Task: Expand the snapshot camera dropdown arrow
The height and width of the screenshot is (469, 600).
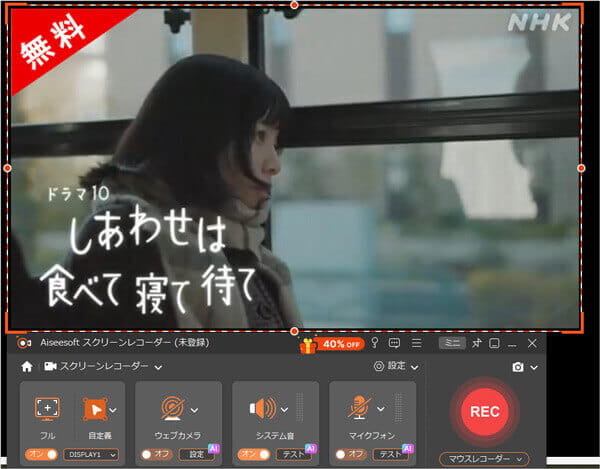Action: point(534,368)
